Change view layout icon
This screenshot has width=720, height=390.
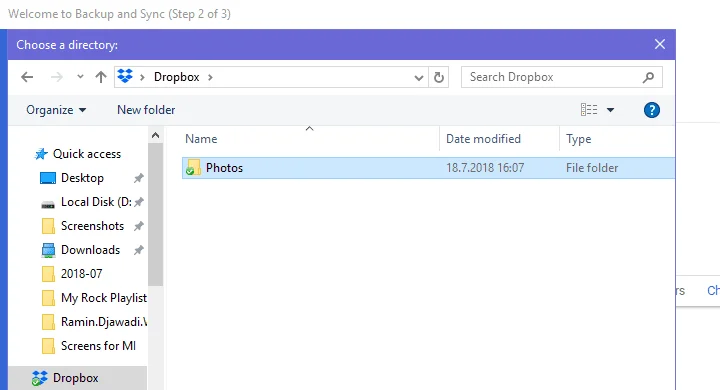click(x=589, y=110)
